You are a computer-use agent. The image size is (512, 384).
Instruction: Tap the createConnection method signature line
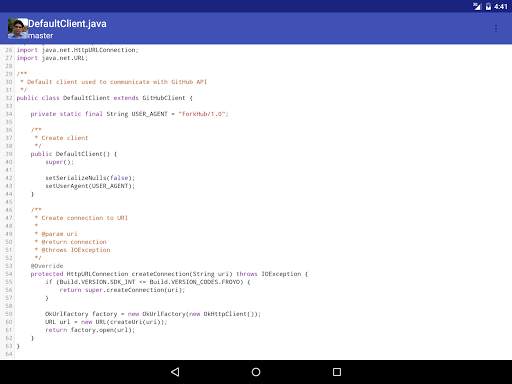point(169,274)
